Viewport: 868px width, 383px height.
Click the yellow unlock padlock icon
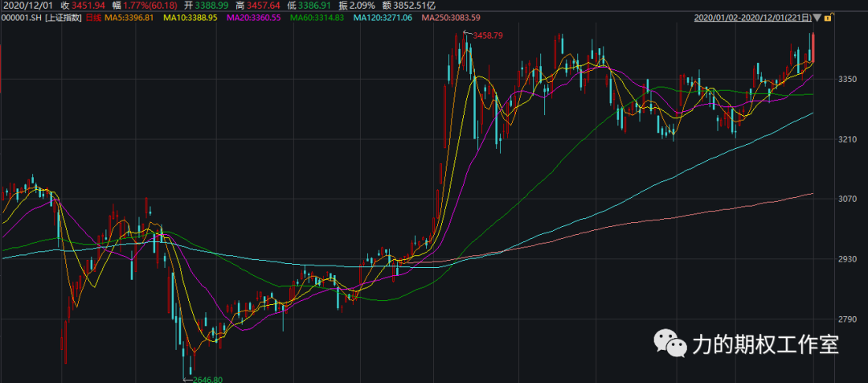[828, 18]
